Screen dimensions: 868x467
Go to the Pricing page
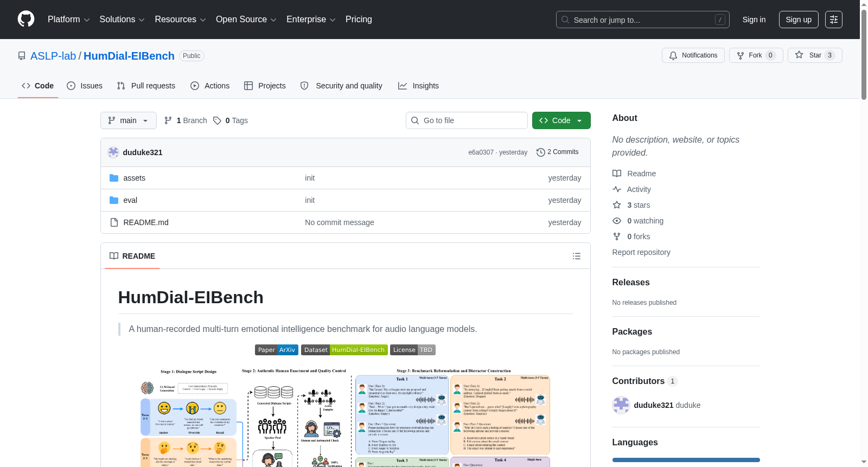(x=359, y=20)
